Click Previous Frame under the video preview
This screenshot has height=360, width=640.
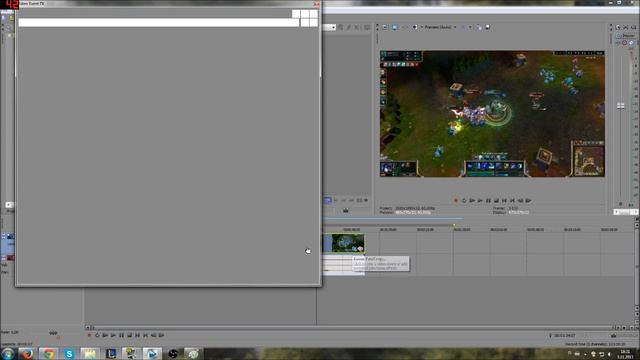point(520,200)
